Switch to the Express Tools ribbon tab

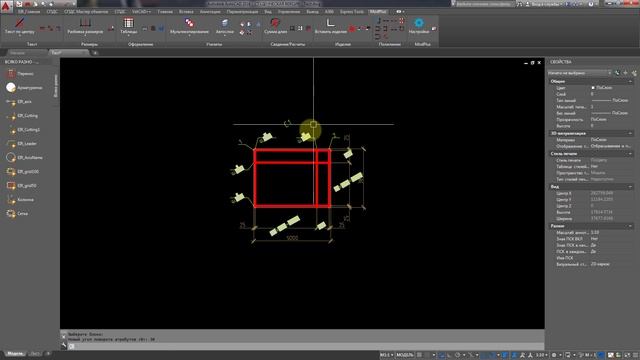(x=352, y=11)
